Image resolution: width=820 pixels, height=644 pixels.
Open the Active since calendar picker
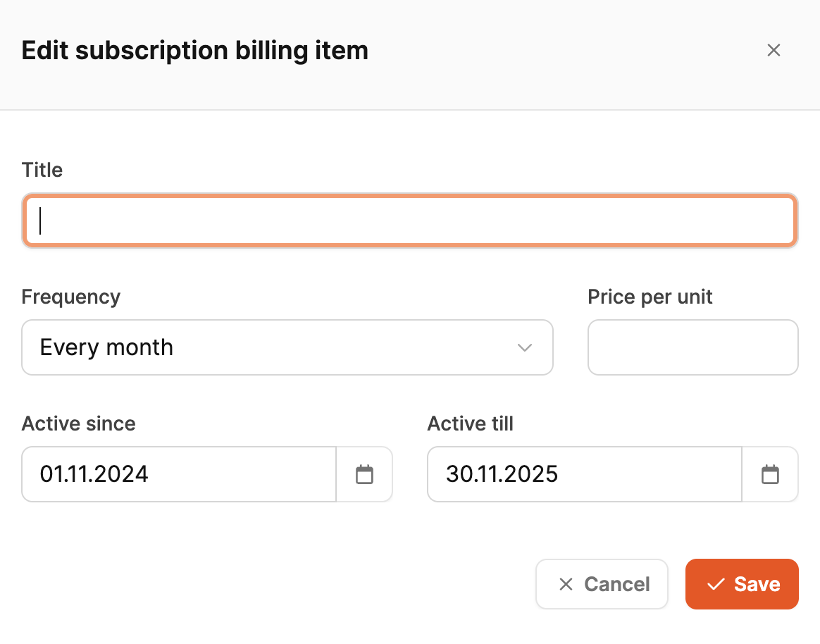click(x=364, y=474)
